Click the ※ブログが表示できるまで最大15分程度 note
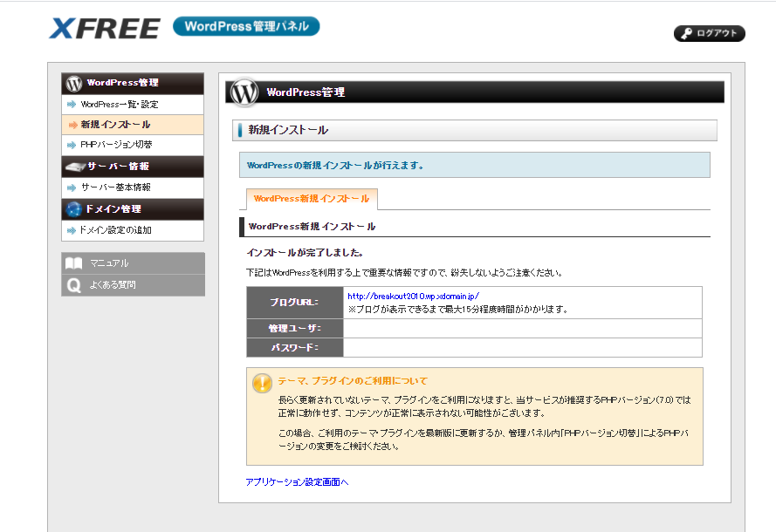 coord(457,310)
